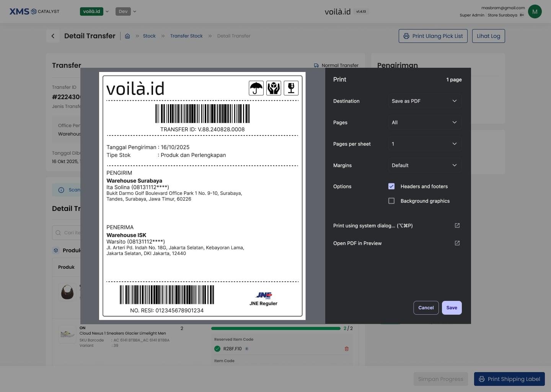
Task: Delete reserved item code R28F.F10
Action: (347, 349)
